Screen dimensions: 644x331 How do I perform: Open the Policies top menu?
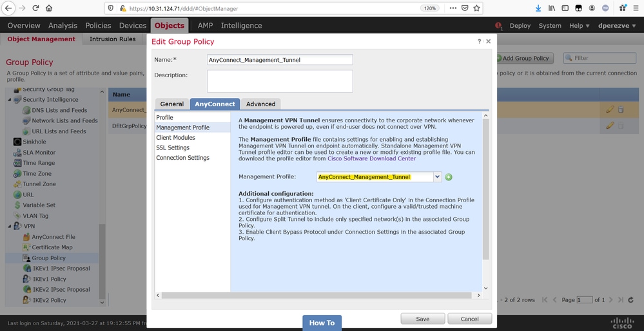pyautogui.click(x=98, y=25)
